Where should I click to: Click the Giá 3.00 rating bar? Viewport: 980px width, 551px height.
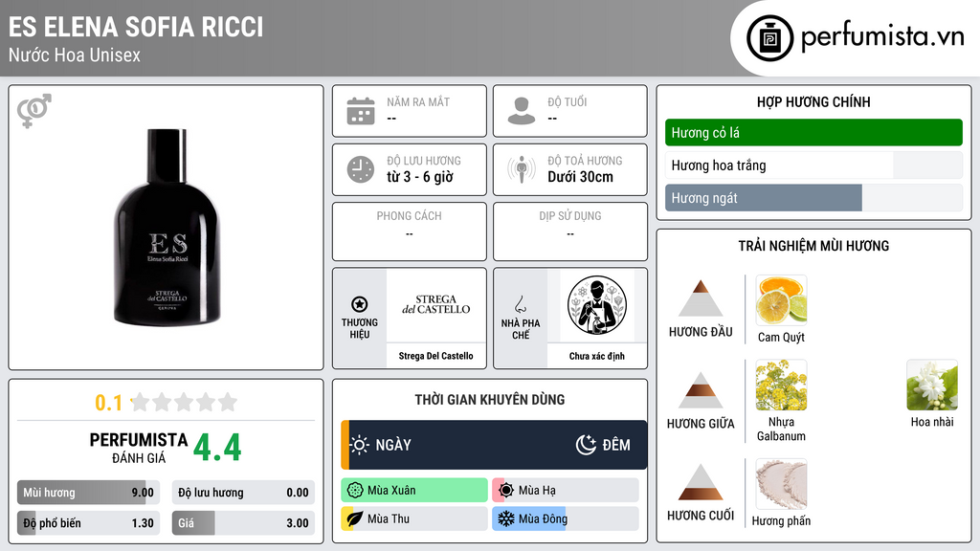click(243, 523)
